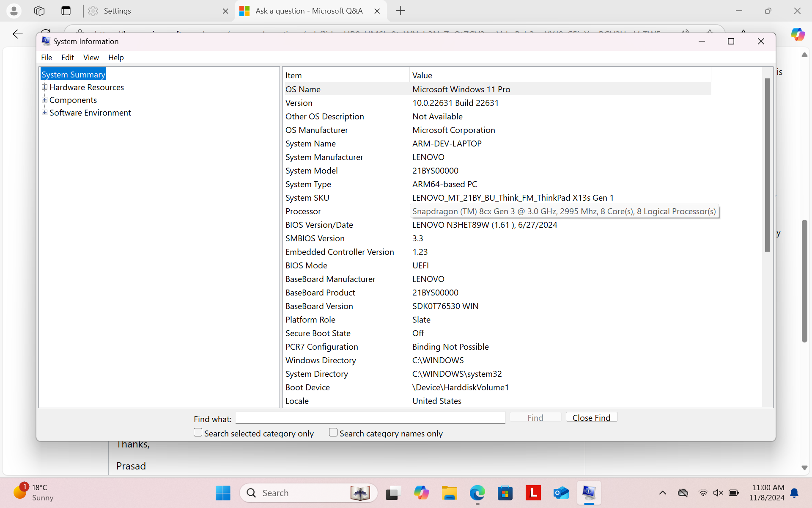Open Task View from the taskbar
Screen dimensions: 812x508
392,493
